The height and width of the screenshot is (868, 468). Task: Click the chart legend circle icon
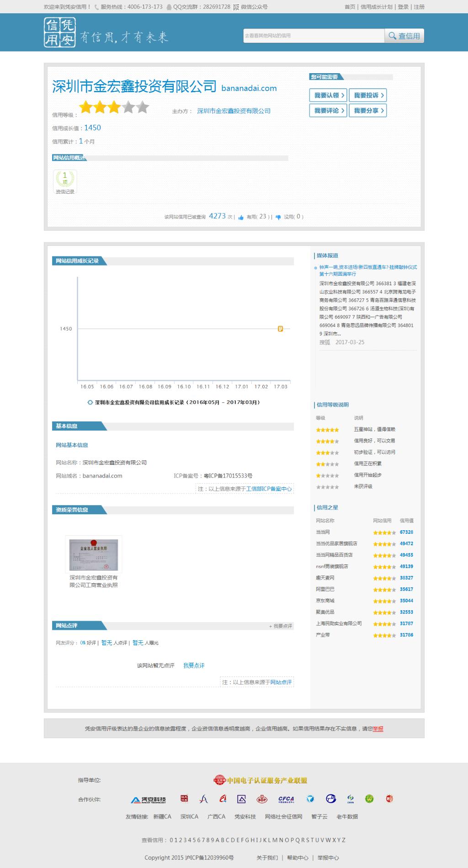tap(90, 403)
